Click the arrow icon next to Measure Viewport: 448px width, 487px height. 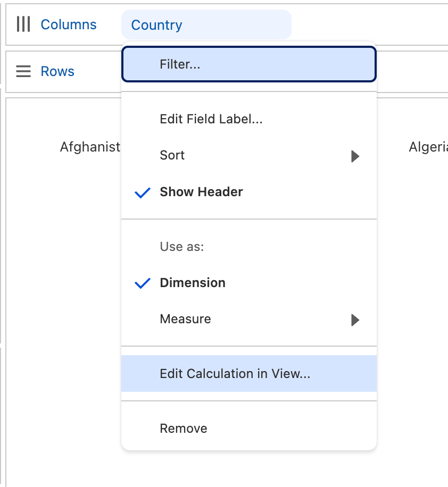355,320
